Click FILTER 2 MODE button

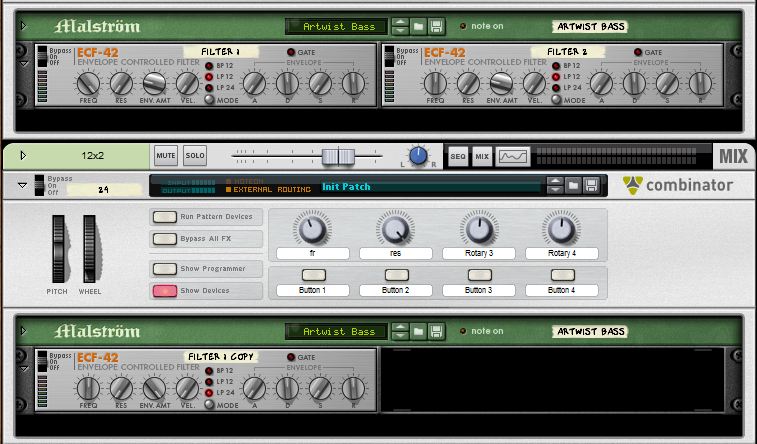556,100
